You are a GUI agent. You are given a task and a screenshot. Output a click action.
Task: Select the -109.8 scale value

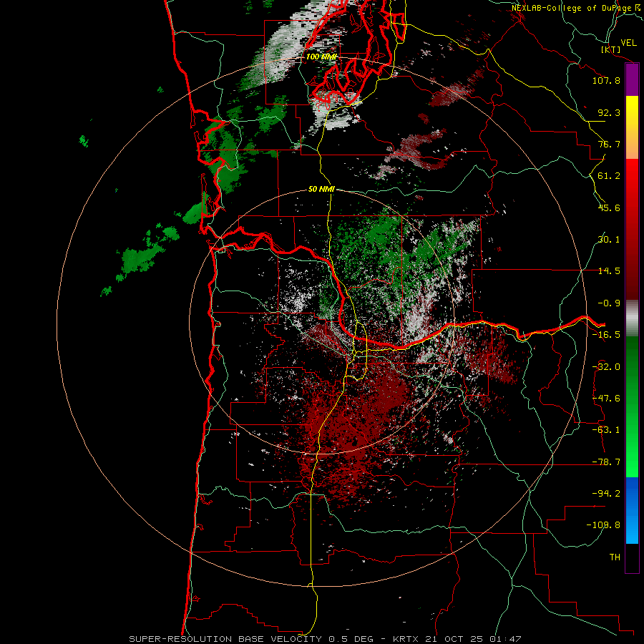[x=603, y=525]
